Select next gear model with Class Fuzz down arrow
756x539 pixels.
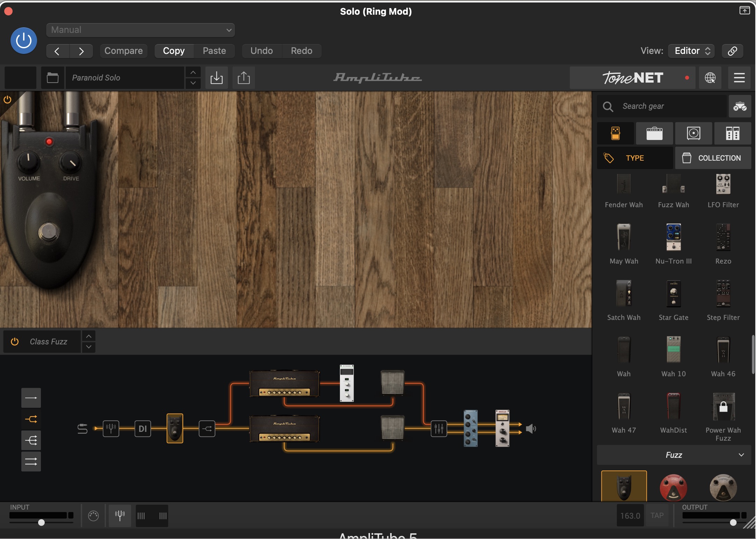pos(89,347)
